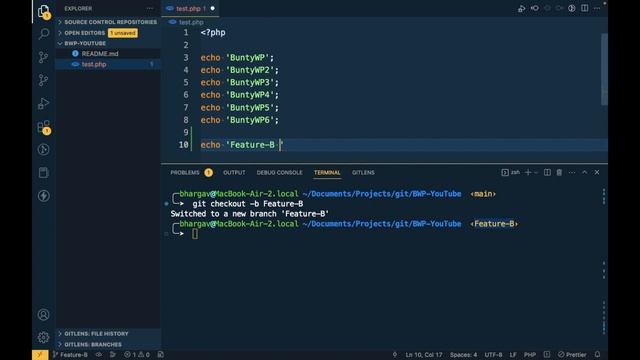Open the Accounts menu icon
The image size is (640, 360).
click(x=44, y=314)
